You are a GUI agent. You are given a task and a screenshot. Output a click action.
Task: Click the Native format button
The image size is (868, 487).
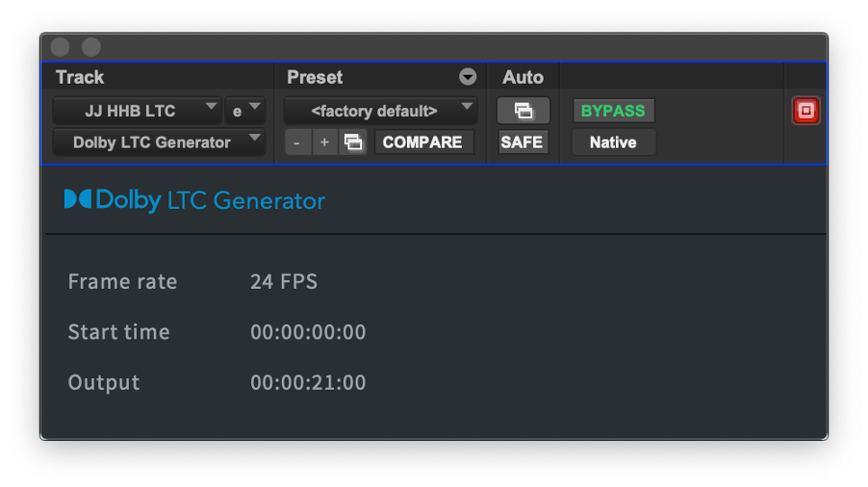point(613,142)
